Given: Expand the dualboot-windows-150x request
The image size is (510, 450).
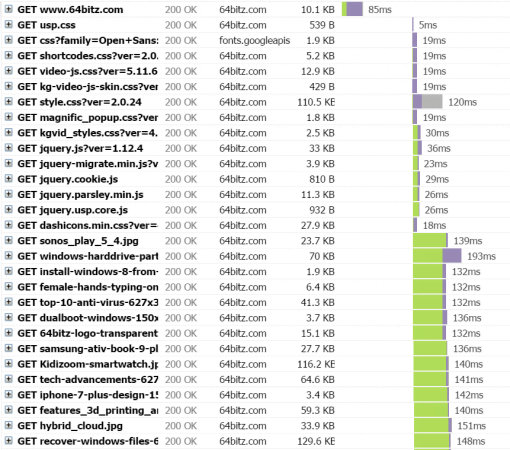Looking at the screenshot, I should coord(9,317).
